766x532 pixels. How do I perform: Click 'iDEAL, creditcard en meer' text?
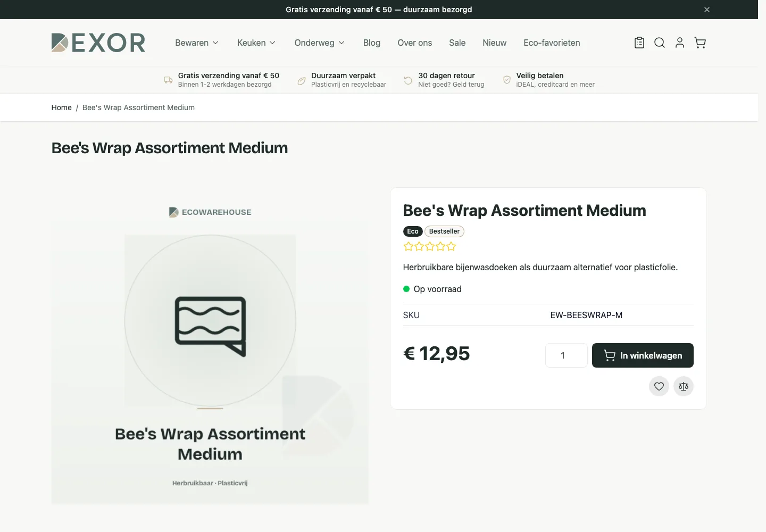555,85
